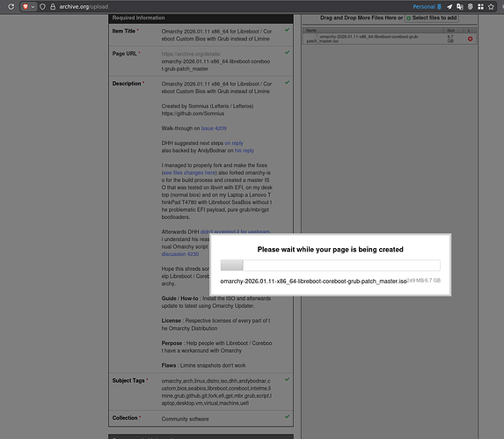The width and height of the screenshot is (504, 439).
Task: Click the green checkmark next to Item Title
Action: pyautogui.click(x=287, y=30)
